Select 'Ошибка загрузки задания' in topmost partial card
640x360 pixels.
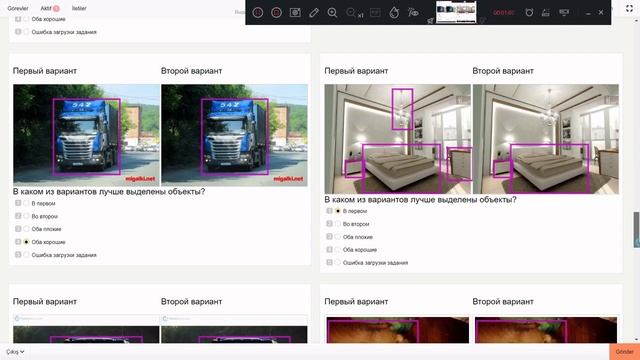(27, 32)
